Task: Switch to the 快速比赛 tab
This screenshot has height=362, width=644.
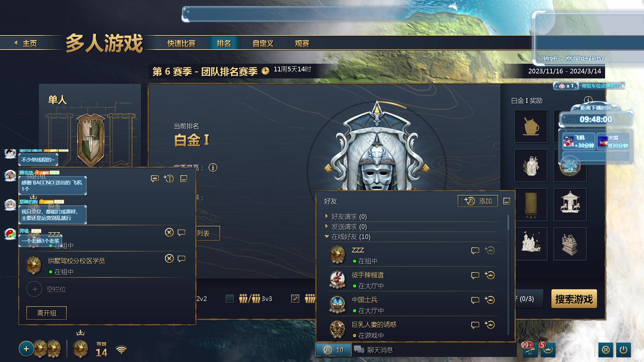Action: [181, 44]
